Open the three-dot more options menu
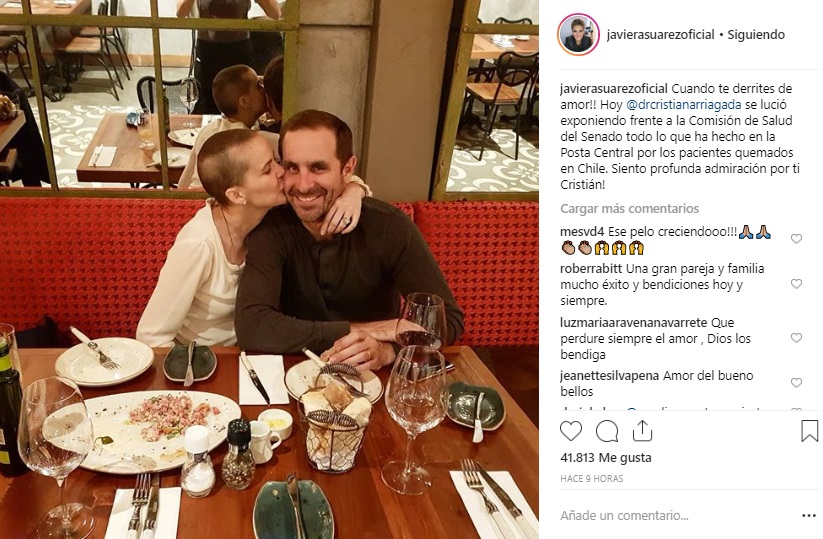The image size is (823, 539). (809, 516)
